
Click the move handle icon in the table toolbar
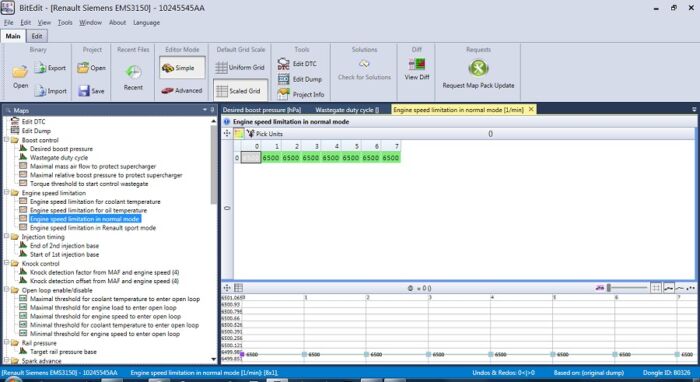(x=227, y=133)
